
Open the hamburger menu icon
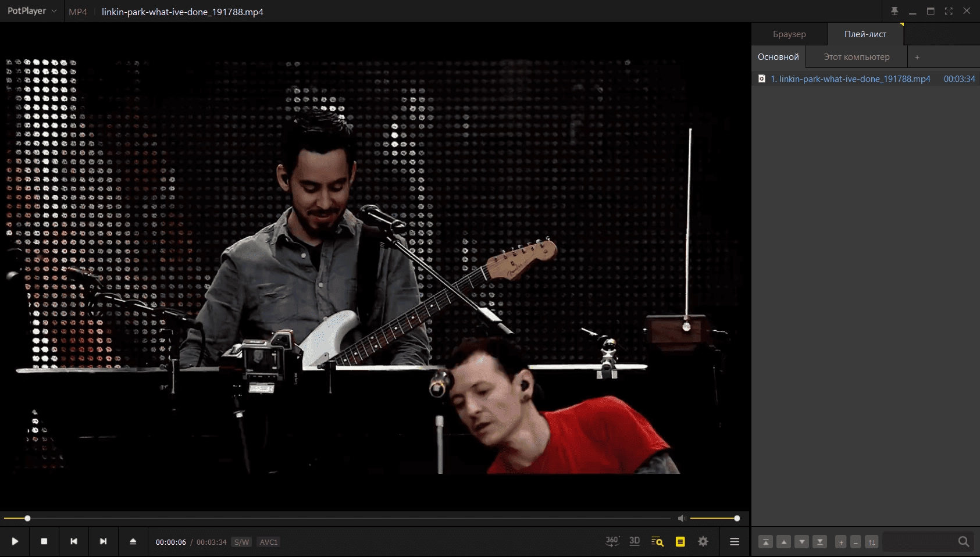point(735,541)
